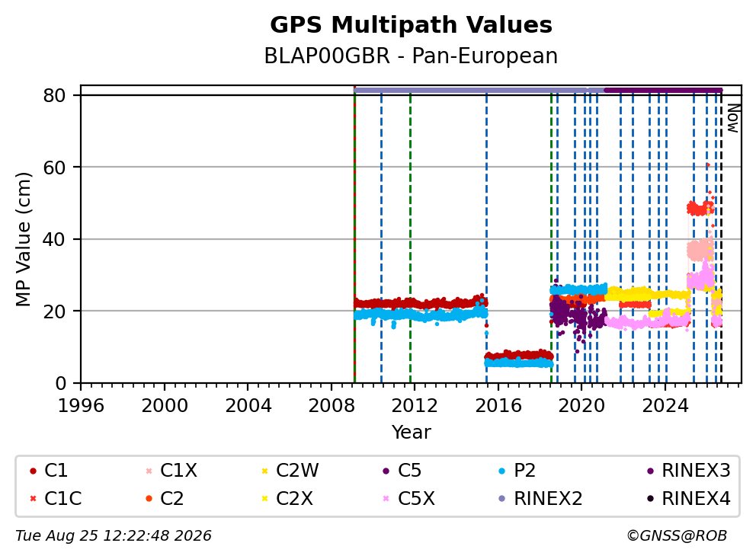This screenshot has width=756, height=559.
Task: Click the 2012 x-axis tick label
Action: coord(415,406)
